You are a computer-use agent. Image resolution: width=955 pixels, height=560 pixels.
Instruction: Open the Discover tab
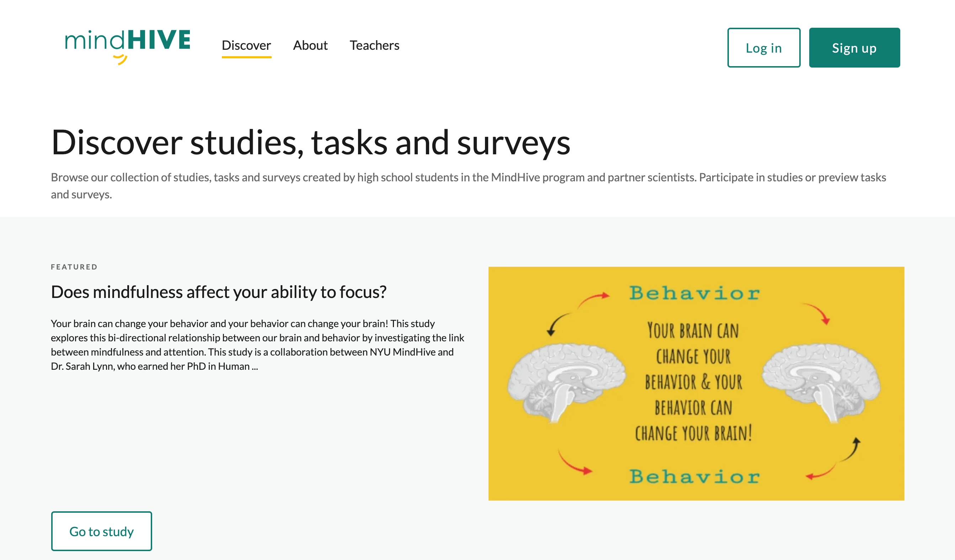[x=246, y=46]
